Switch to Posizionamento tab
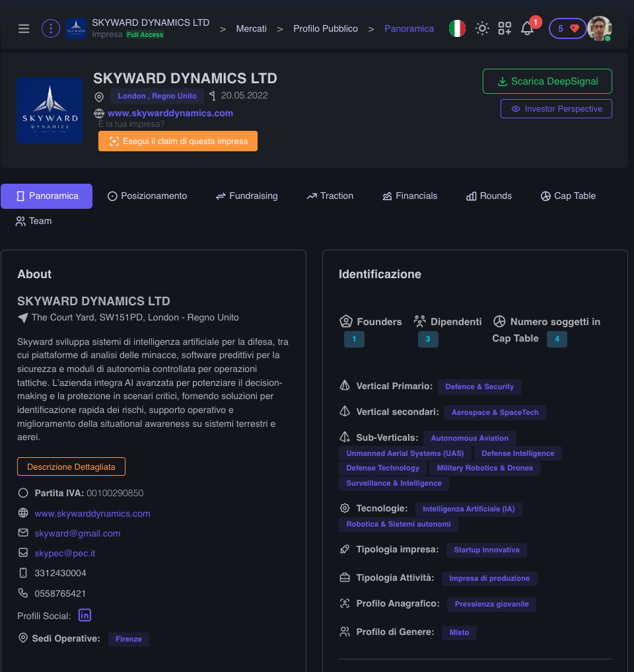 tap(147, 196)
